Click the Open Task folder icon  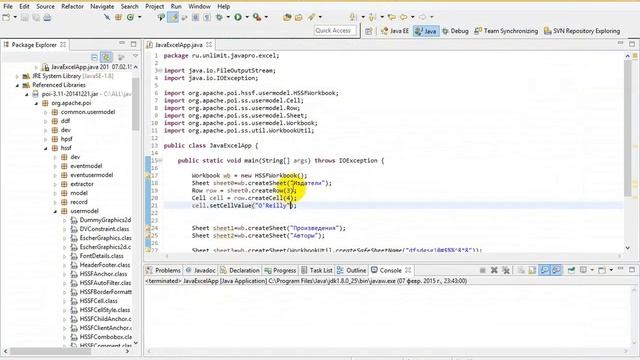click(299, 17)
